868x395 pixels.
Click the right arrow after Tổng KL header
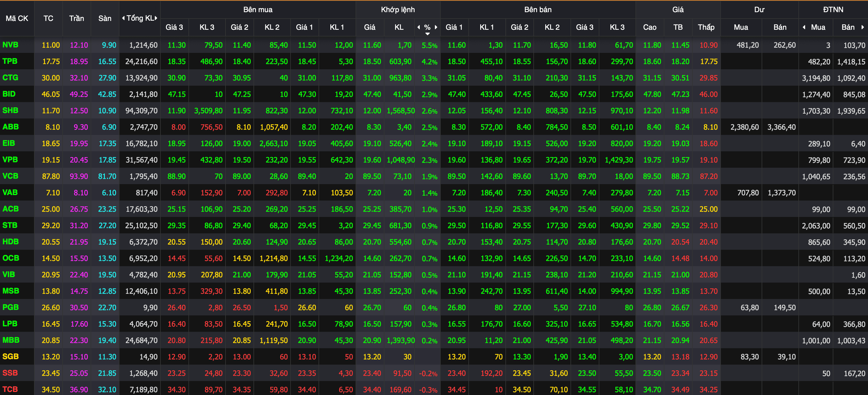(156, 18)
